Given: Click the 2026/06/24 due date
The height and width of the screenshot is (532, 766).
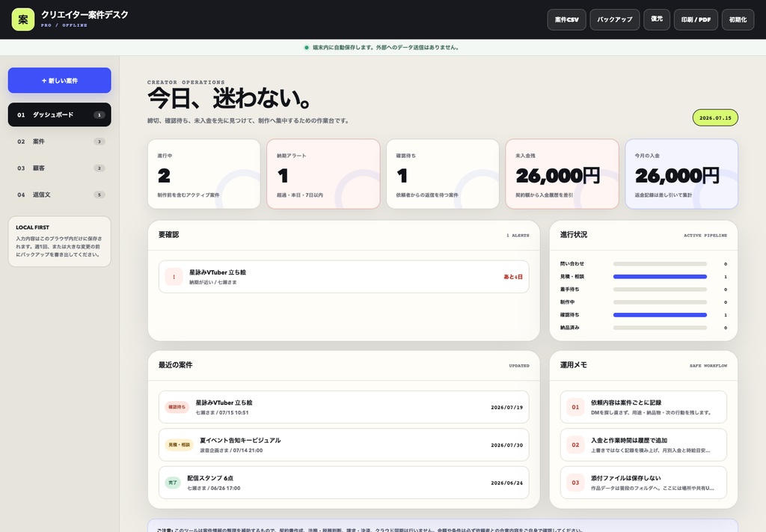Looking at the screenshot, I should (506, 483).
